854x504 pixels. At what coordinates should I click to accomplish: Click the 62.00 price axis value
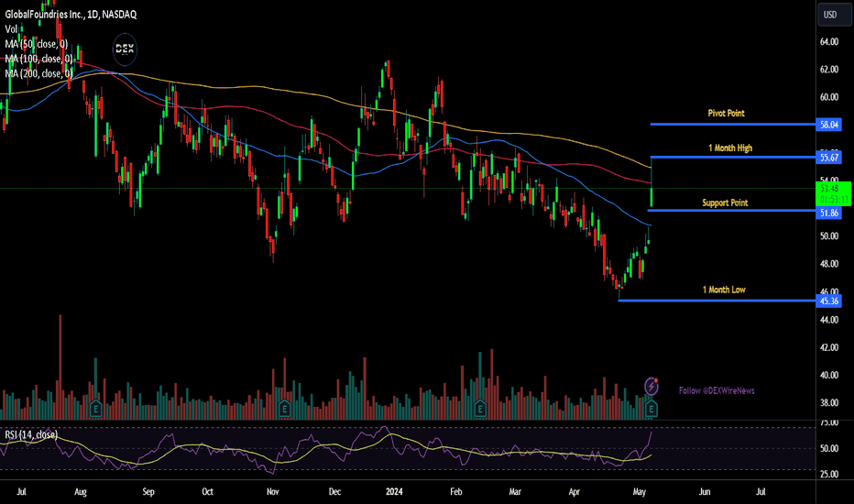(829, 70)
